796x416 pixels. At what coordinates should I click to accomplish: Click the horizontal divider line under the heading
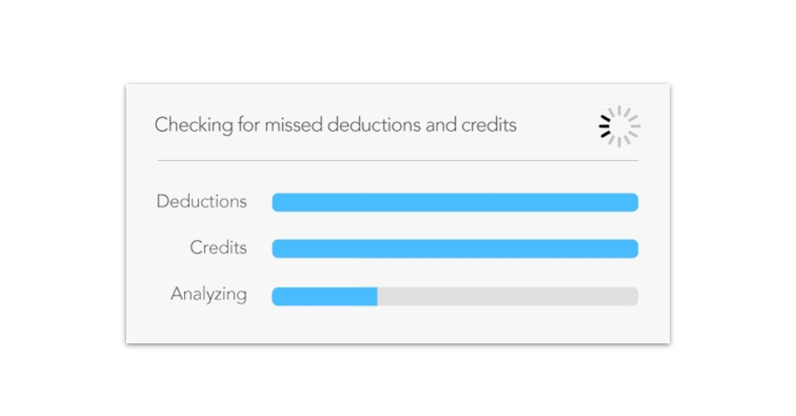(397, 161)
